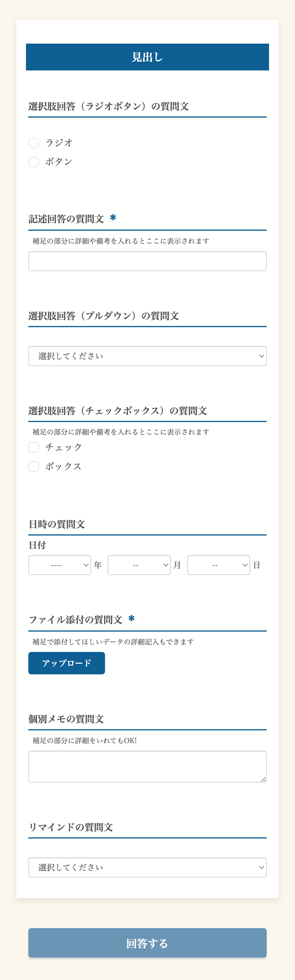Open the プルダウン question's 選択してください dropdown
Image resolution: width=295 pixels, height=980 pixels.
[x=147, y=356]
